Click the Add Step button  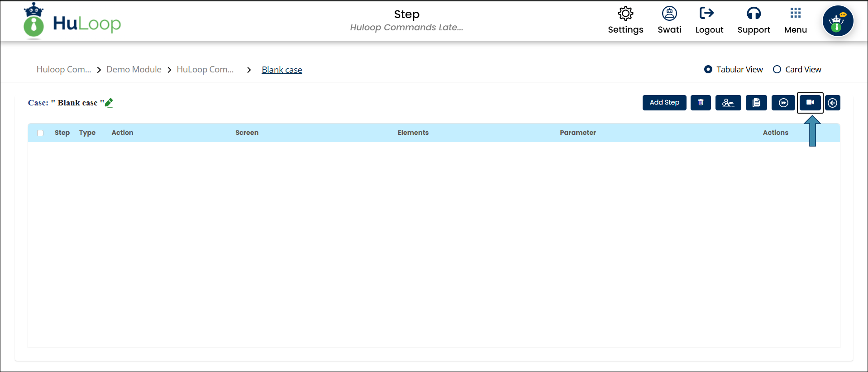tap(664, 103)
